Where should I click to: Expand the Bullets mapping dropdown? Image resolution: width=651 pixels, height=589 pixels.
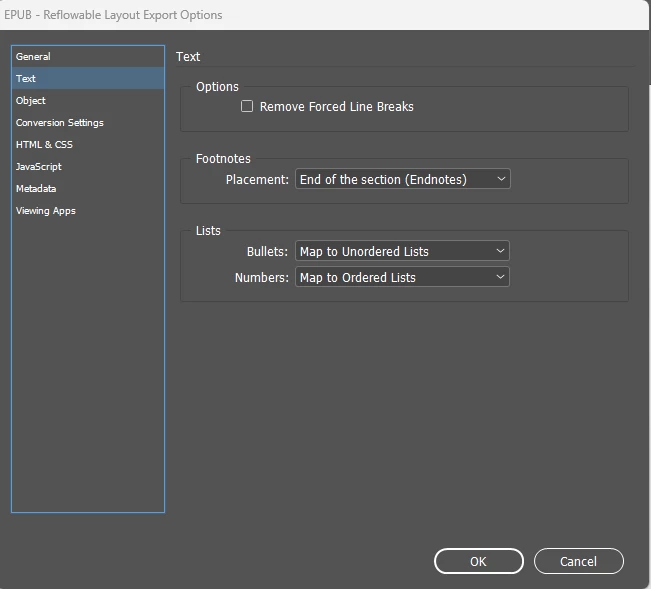402,251
